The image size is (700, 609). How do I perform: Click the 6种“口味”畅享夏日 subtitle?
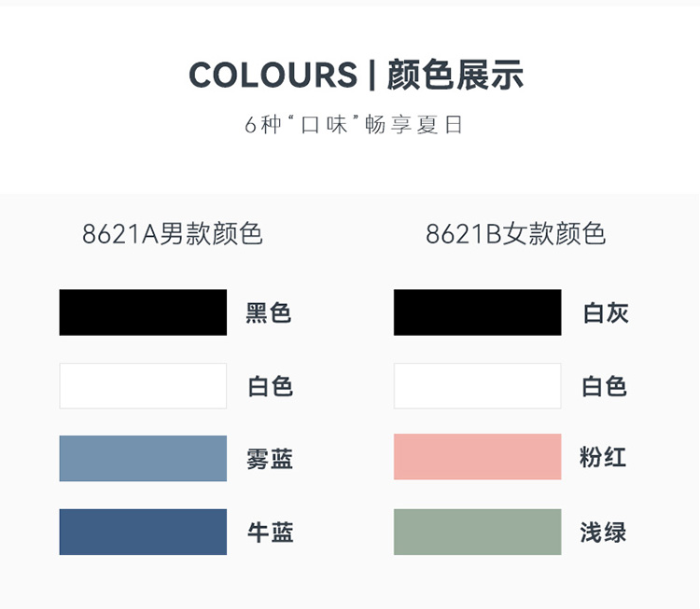click(353, 124)
